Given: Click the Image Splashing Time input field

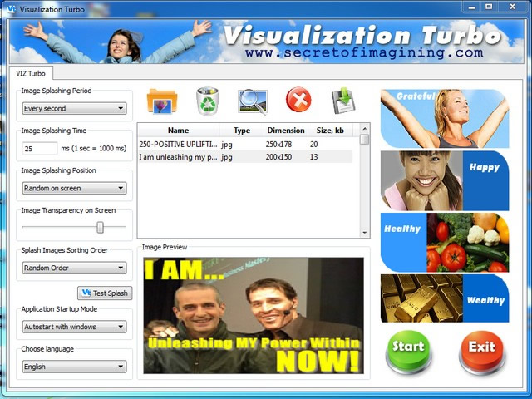Looking at the screenshot, I should tap(40, 149).
